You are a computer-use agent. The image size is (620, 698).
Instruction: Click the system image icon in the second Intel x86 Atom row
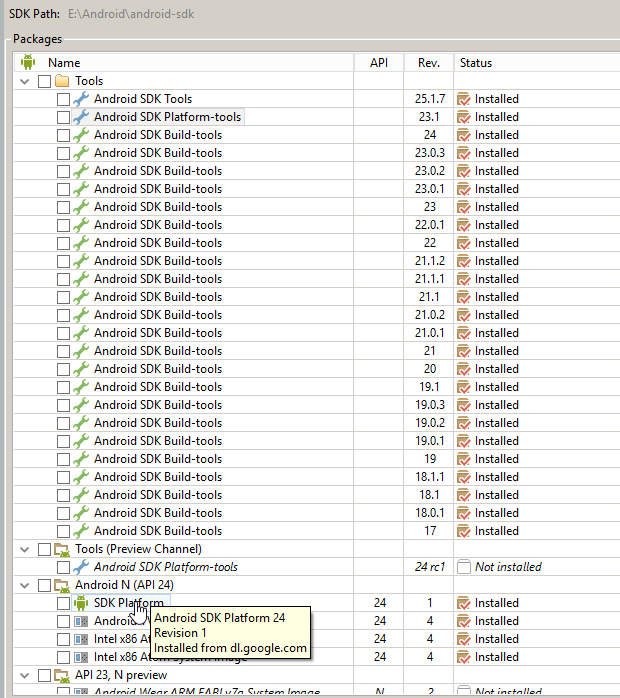pyautogui.click(x=81, y=657)
